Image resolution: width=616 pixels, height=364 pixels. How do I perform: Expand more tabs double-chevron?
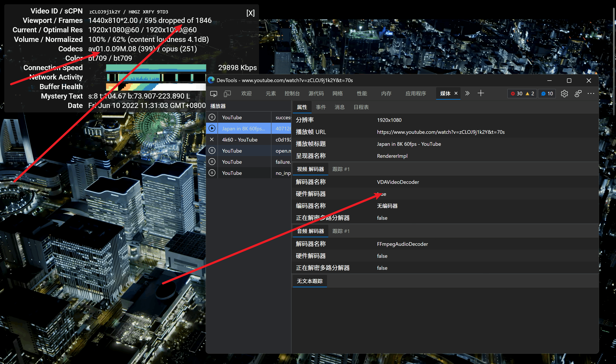coord(467,93)
